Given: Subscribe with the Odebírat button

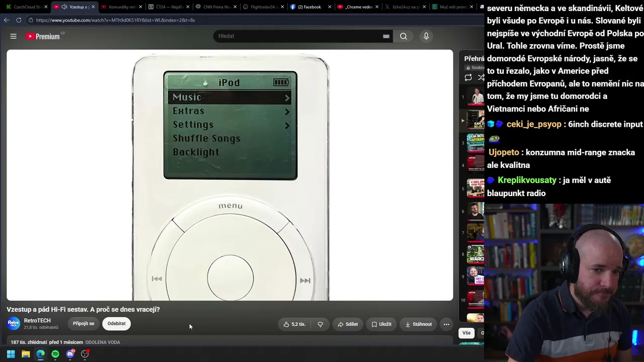Looking at the screenshot, I should 116,324.
